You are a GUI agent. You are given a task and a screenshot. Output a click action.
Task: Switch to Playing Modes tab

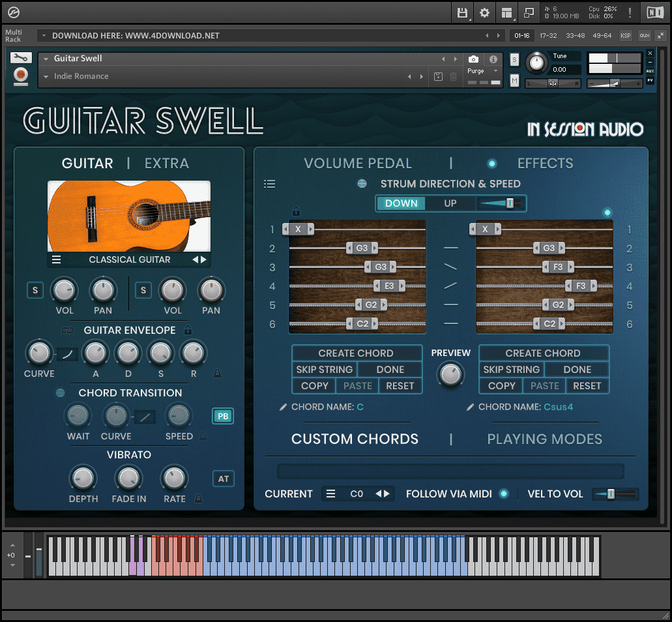click(545, 439)
